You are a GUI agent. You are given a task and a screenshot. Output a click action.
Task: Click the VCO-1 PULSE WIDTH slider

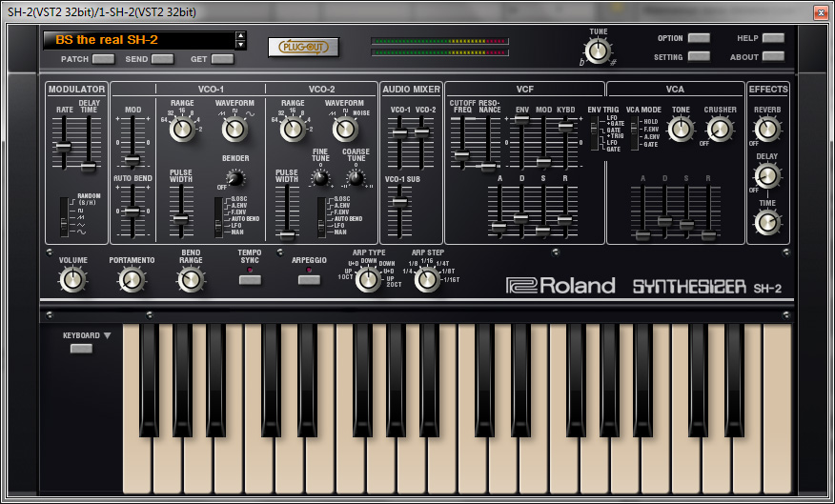click(x=181, y=218)
